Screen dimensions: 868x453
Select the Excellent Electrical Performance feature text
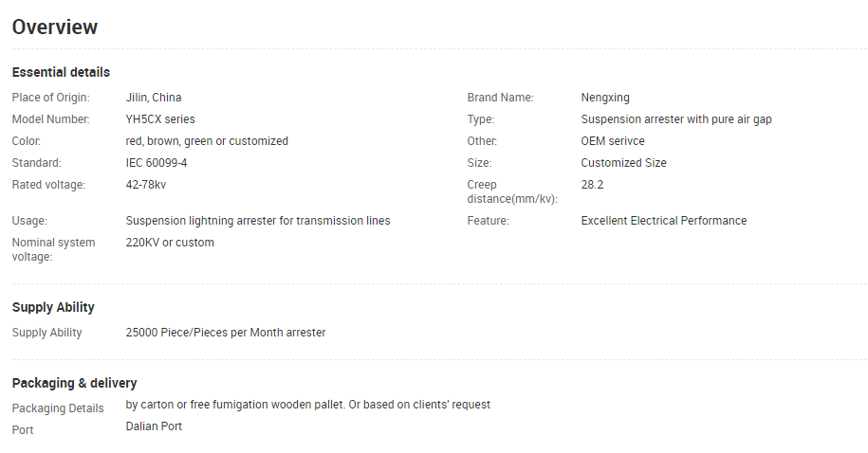click(663, 221)
